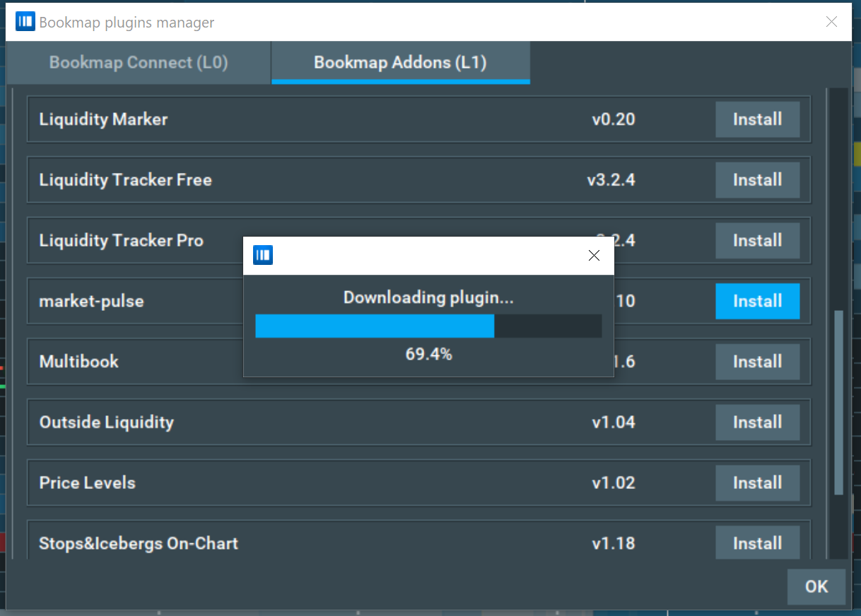Click the Downloading plugin... message
This screenshot has width=861, height=616.
pyautogui.click(x=428, y=297)
